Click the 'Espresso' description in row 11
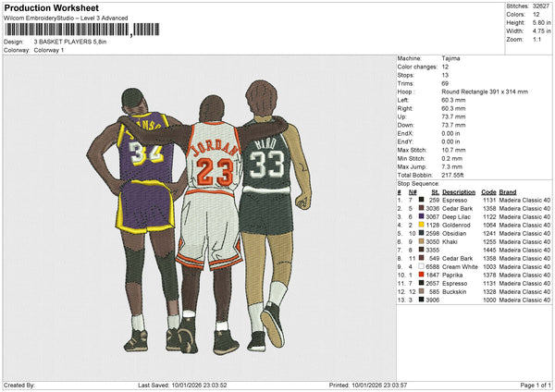555x392 pixels. click(x=454, y=284)
